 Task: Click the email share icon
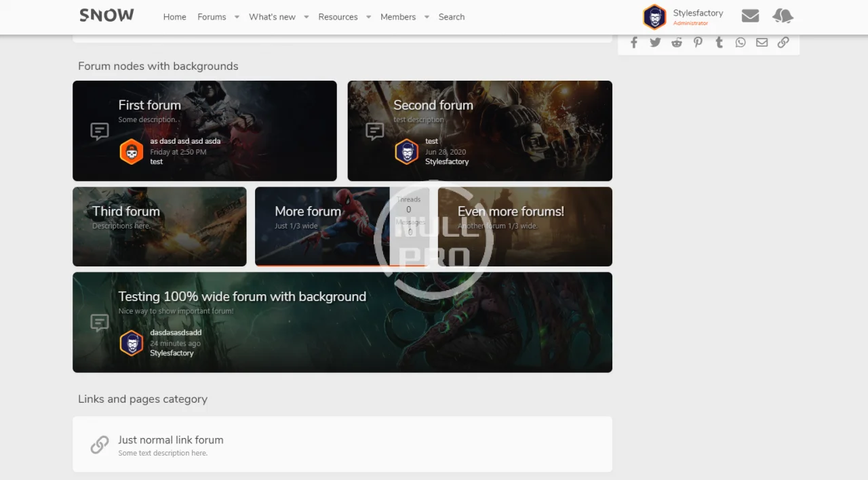(762, 43)
